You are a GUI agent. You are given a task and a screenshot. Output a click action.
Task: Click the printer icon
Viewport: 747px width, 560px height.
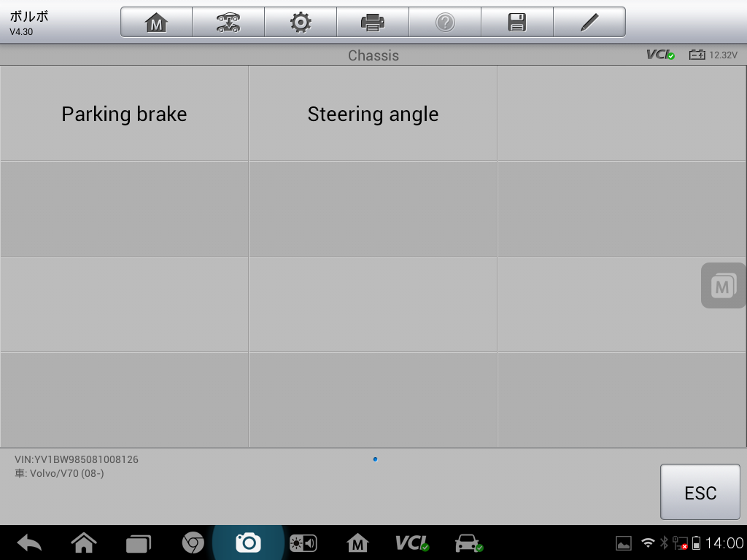coord(373,23)
